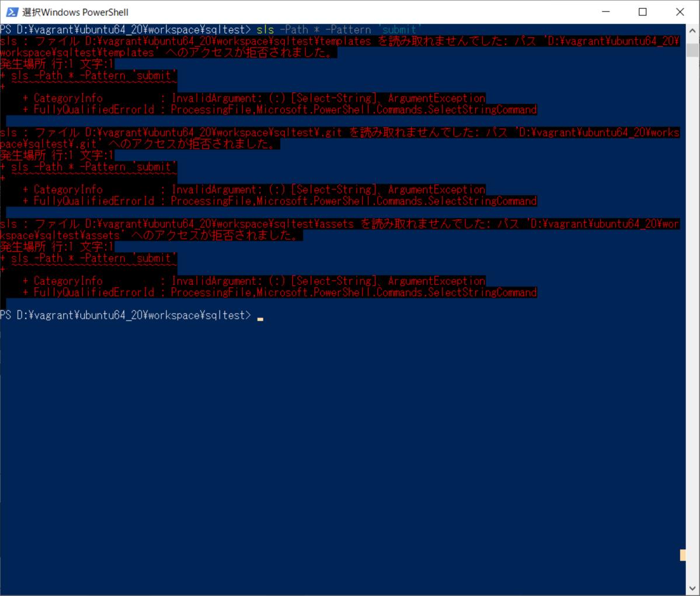Click the typed sls -Path * -Pattern command

point(339,30)
